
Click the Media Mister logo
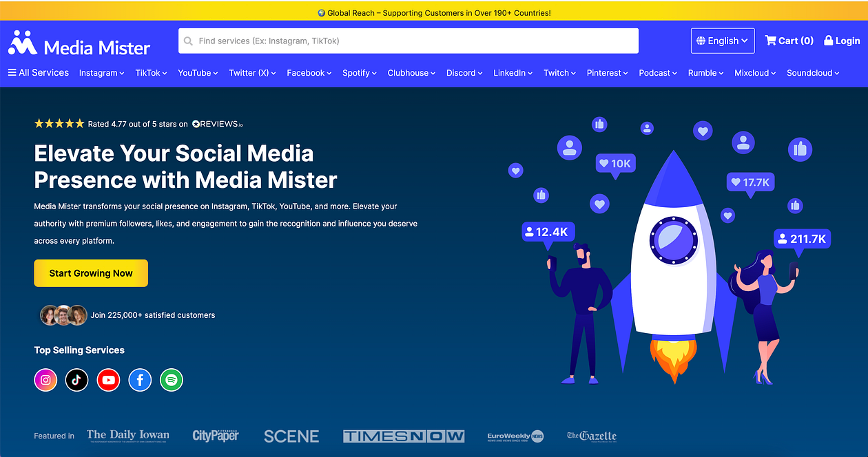click(79, 43)
